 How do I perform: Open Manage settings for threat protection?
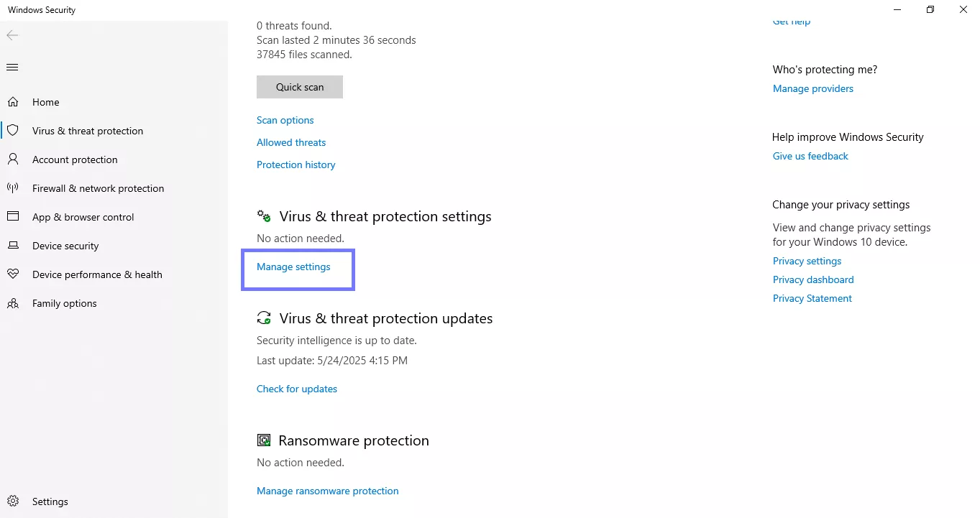[293, 267]
